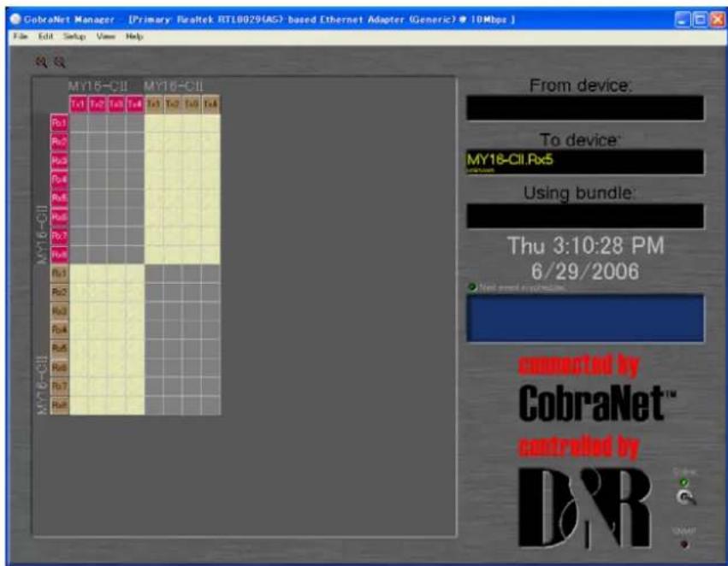Select the tan Rx8 receiver row label
728x566 pixels.
click(x=59, y=405)
